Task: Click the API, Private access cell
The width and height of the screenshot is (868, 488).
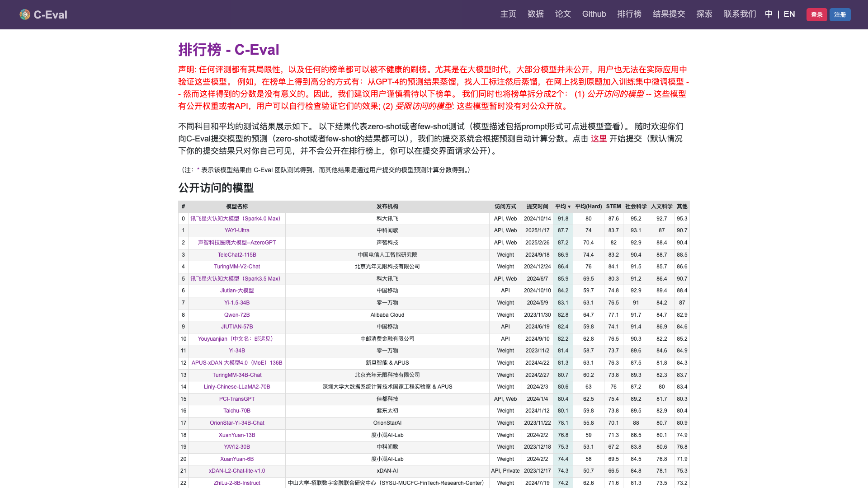Action: [505, 471]
